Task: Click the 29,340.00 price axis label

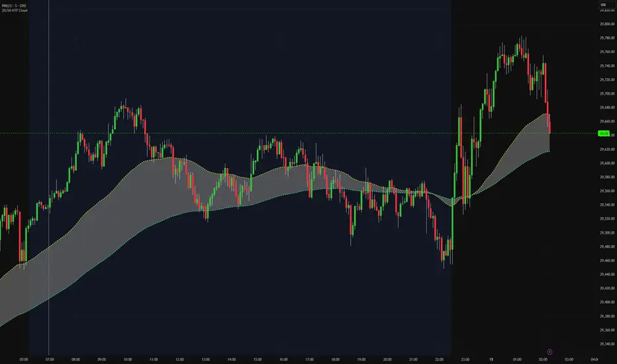Action: coord(607,344)
